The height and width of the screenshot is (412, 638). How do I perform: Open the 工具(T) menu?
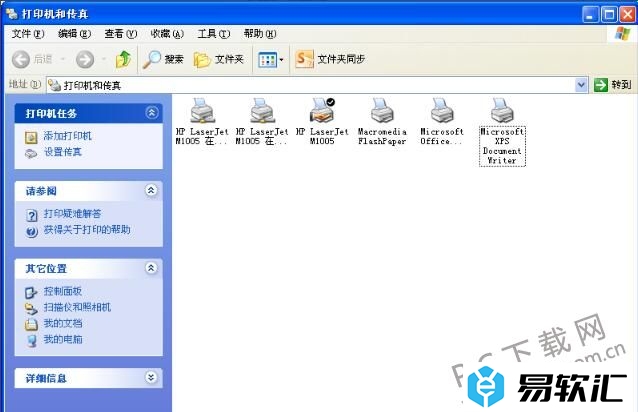pyautogui.click(x=213, y=34)
